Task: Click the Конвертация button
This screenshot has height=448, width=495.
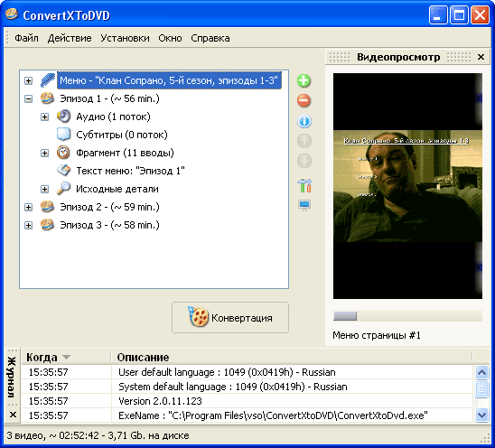Action: 230,317
